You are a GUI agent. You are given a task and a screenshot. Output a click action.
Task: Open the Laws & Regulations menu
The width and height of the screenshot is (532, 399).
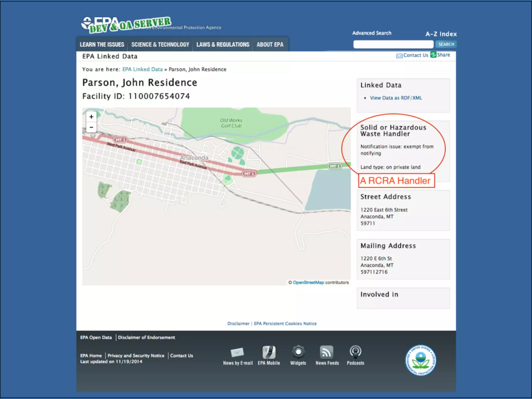(x=223, y=45)
